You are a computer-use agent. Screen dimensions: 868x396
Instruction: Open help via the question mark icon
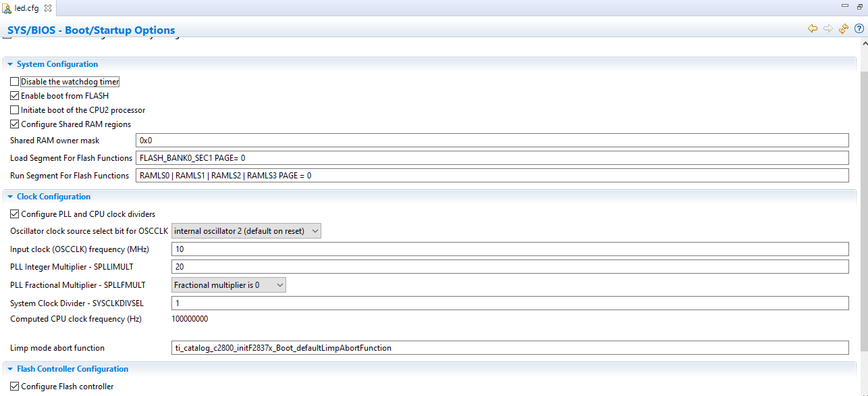tap(859, 28)
